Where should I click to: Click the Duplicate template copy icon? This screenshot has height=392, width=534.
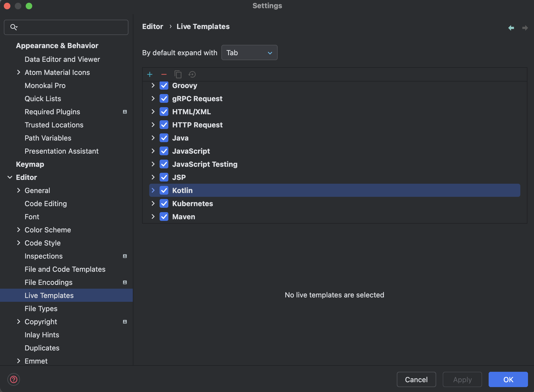pos(178,74)
